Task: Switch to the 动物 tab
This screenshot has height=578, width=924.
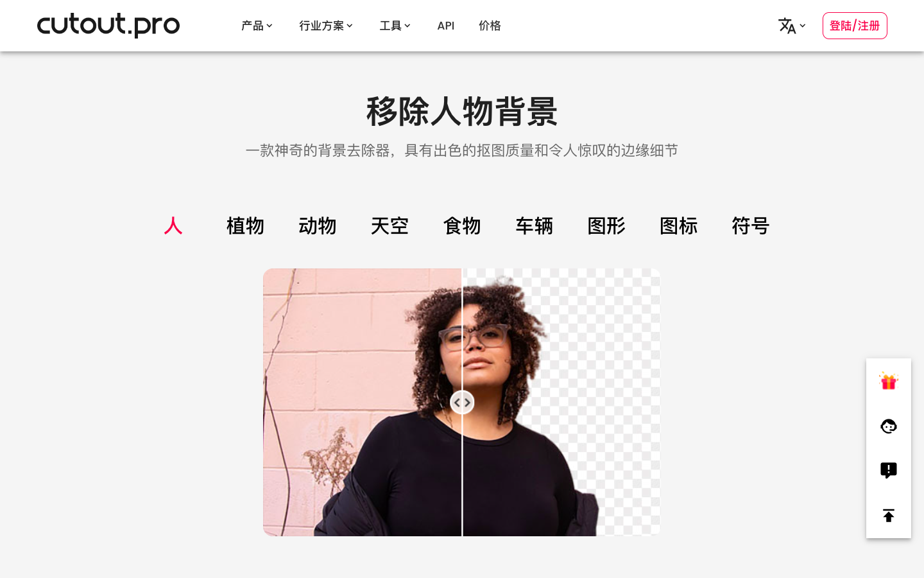Action: 318,225
